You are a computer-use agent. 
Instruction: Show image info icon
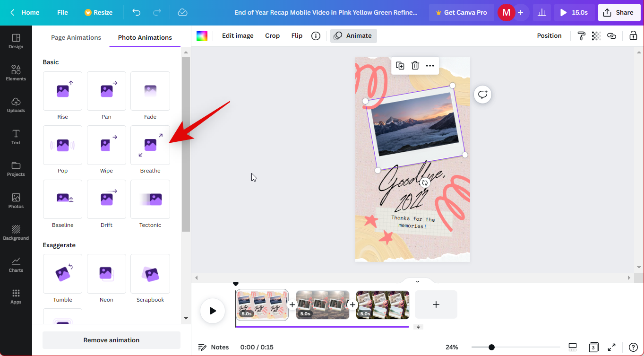tap(316, 36)
